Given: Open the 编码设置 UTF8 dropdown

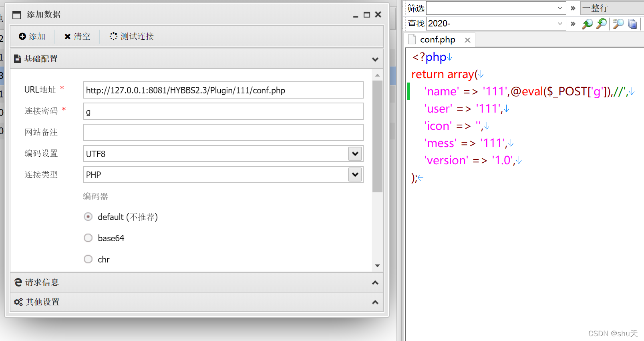Looking at the screenshot, I should 355,153.
